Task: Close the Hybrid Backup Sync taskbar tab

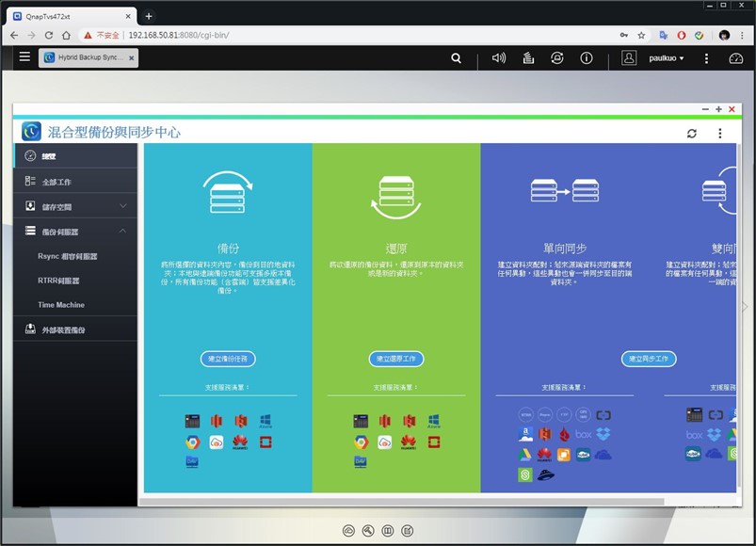Action: click(131, 57)
